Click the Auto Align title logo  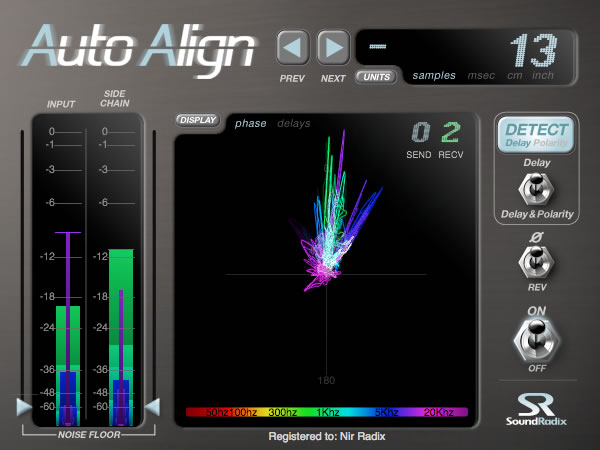point(139,50)
